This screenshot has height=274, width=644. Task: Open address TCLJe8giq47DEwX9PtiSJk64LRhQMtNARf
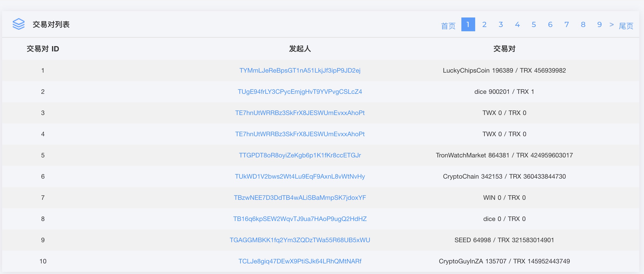[300, 261]
